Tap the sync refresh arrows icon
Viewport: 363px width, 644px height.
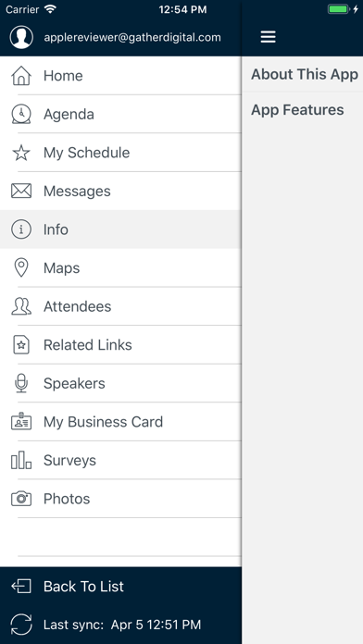(x=21, y=625)
